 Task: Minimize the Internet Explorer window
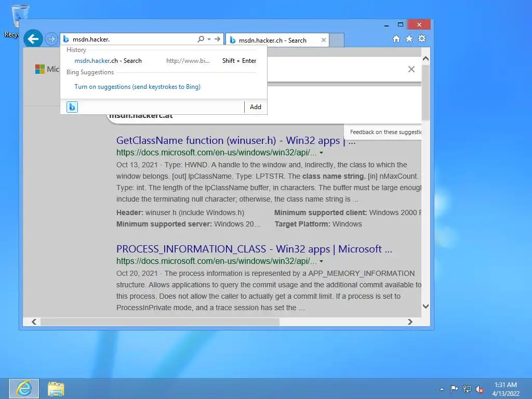point(387,25)
